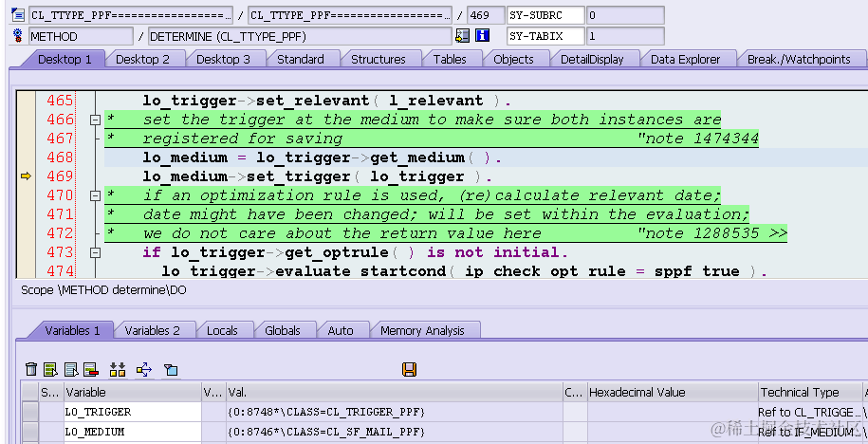Click the second CL_TTYPE_PPF include field
Viewport: 868px width, 444px height.
click(x=350, y=15)
